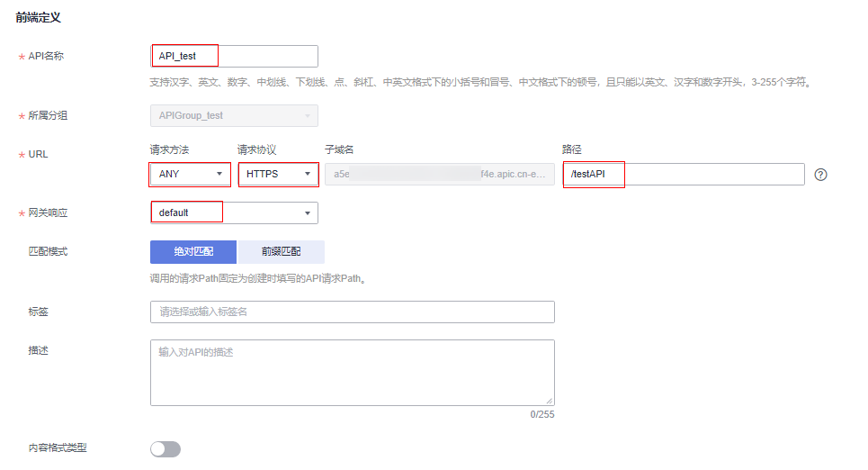The width and height of the screenshot is (868, 470).
Task: Select 绝对匹配 match mode
Action: click(x=193, y=252)
